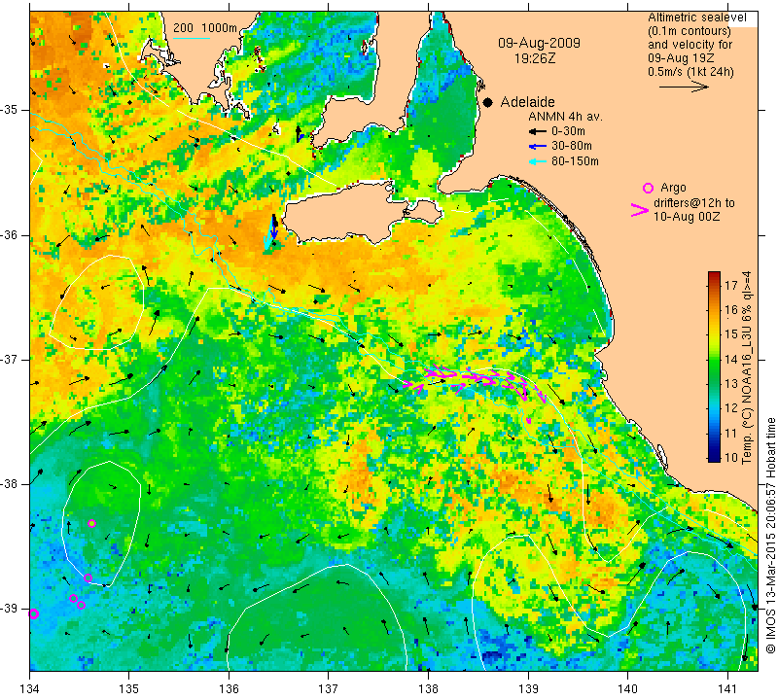This screenshot has height=700, width=778.
Task: Click the '200 1000m' isobath label
Action: 205,28
